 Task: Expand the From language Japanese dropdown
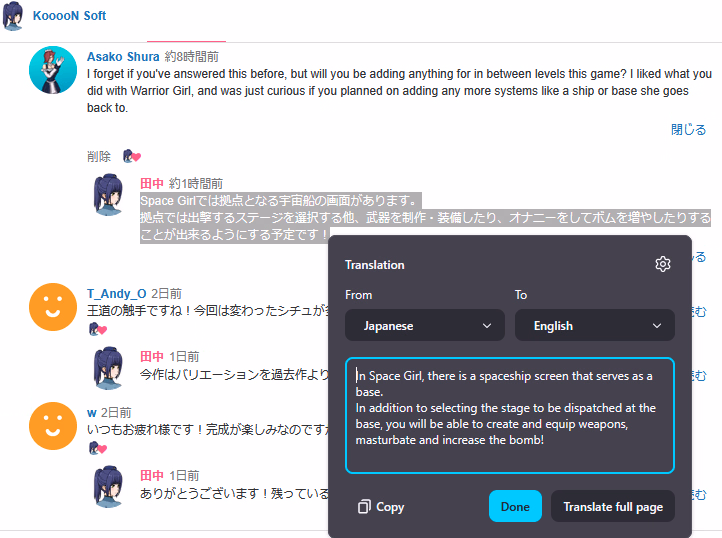pos(425,325)
